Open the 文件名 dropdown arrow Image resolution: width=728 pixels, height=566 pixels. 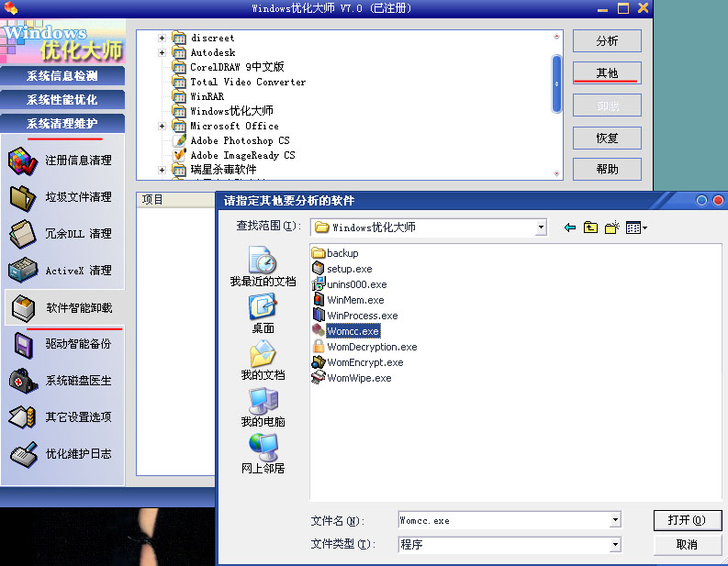pos(615,520)
